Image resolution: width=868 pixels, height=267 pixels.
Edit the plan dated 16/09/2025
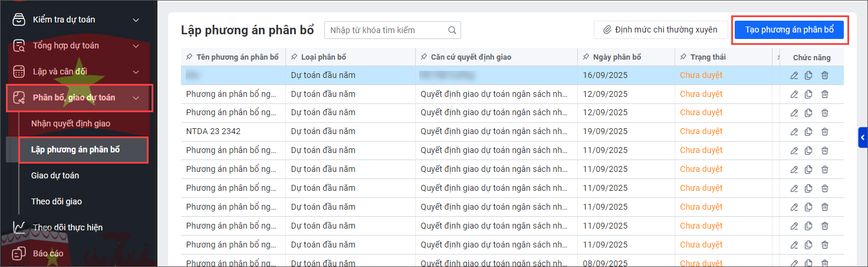pyautogui.click(x=794, y=75)
